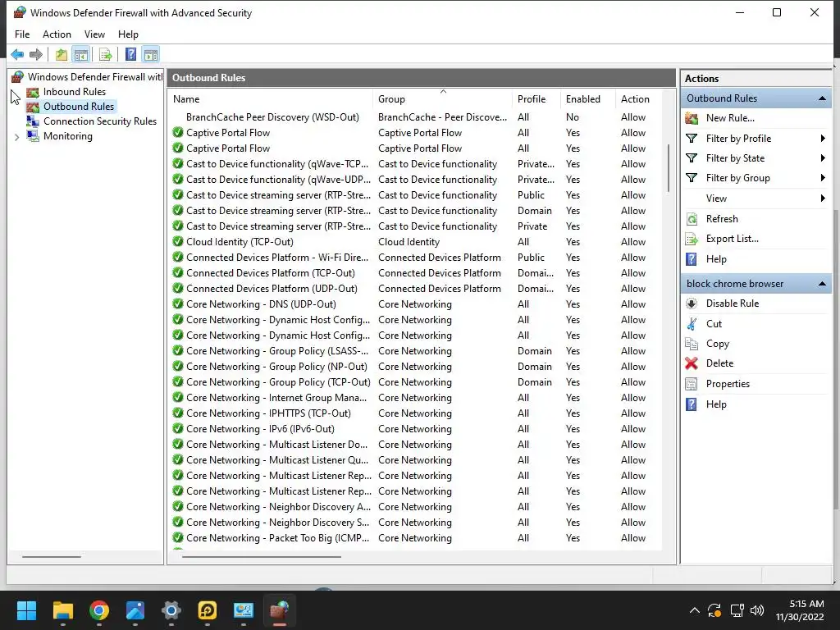Collapse the Outbound Rules actions section

pos(822,98)
